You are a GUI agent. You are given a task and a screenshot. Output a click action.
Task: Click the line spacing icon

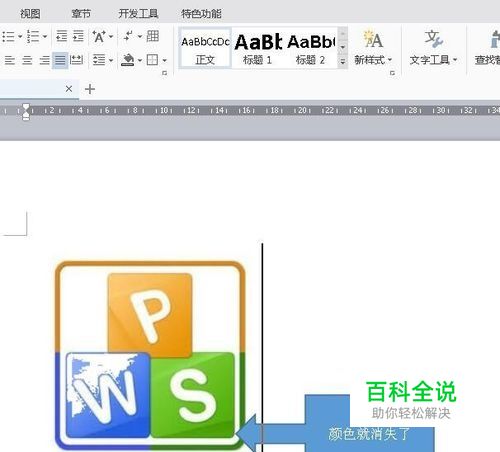99,60
